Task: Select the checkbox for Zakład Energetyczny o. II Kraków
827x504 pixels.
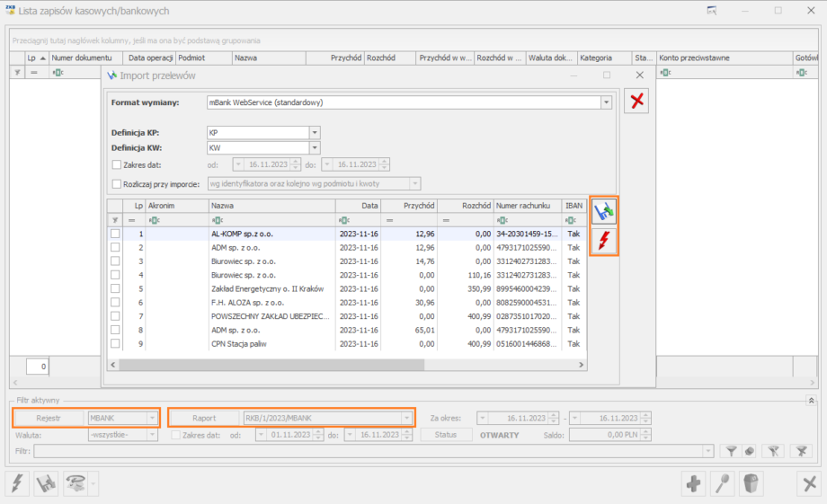Action: coord(115,288)
